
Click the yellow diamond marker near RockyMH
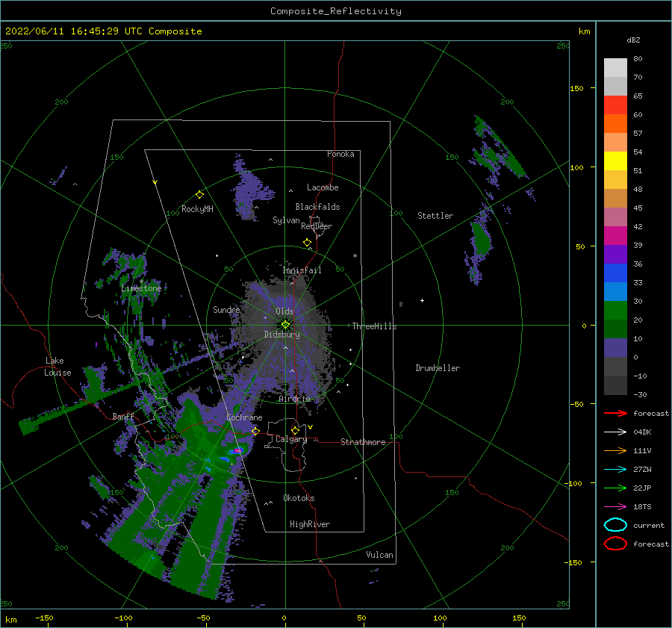coord(199,195)
